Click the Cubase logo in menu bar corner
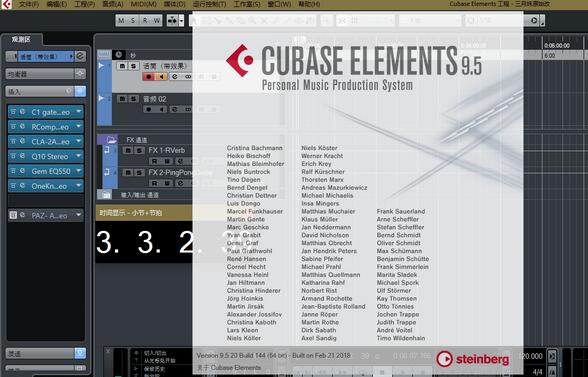 coord(6,5)
